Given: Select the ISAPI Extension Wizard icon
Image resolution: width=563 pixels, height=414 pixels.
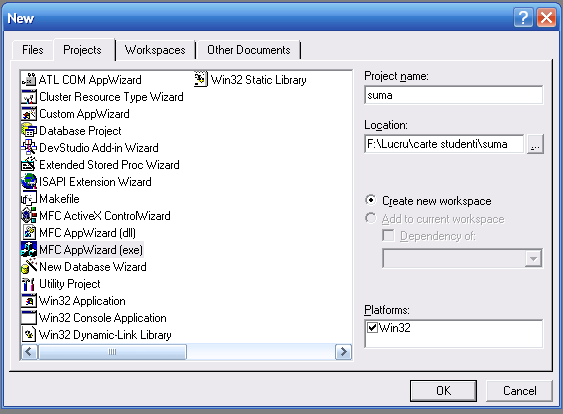Looking at the screenshot, I should click(x=29, y=182).
